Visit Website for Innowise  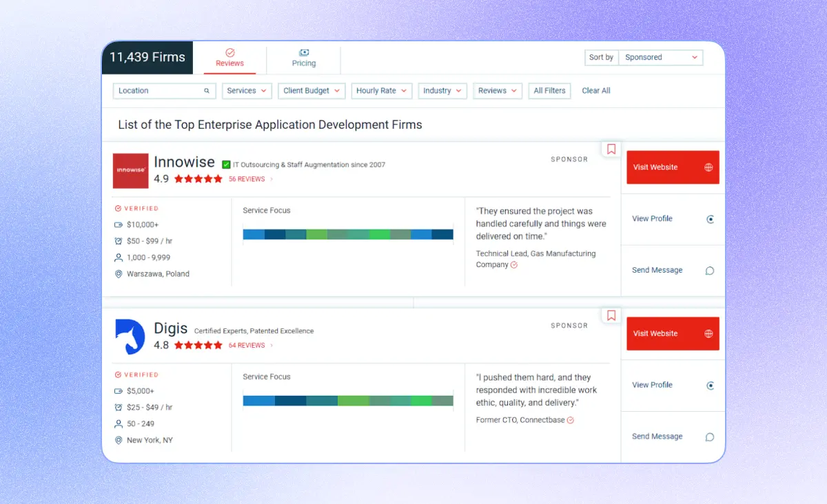(673, 167)
